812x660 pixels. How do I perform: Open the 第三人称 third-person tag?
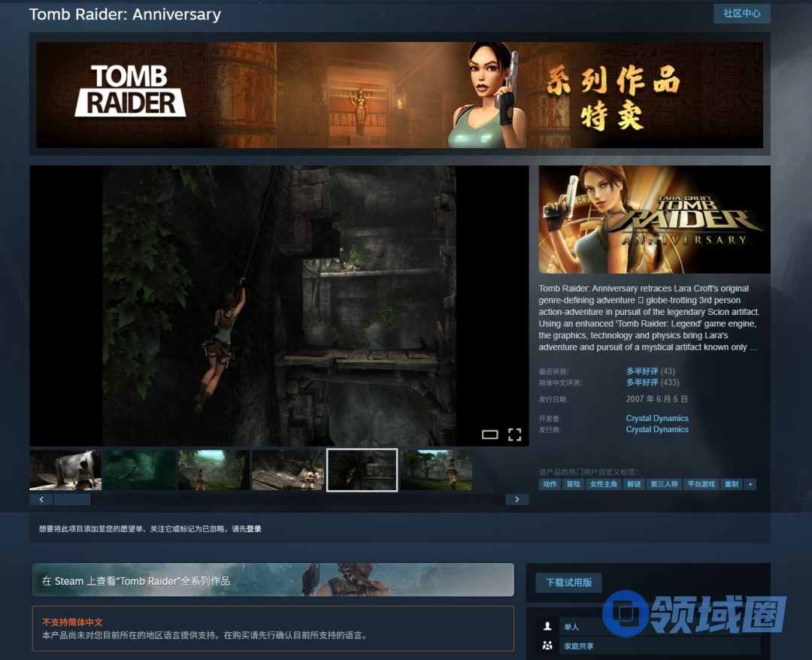[664, 484]
